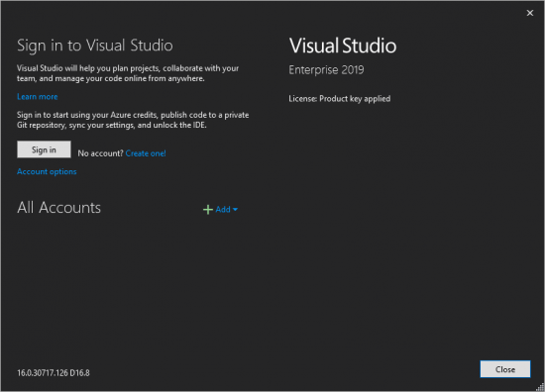The height and width of the screenshot is (392, 545).
Task: Expand the Add account dropdown
Action: point(226,210)
